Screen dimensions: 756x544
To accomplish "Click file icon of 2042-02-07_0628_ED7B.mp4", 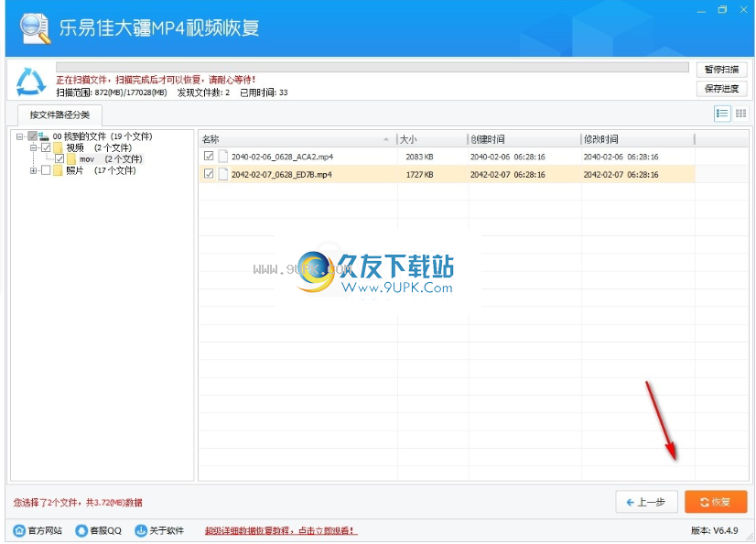I will pos(222,174).
